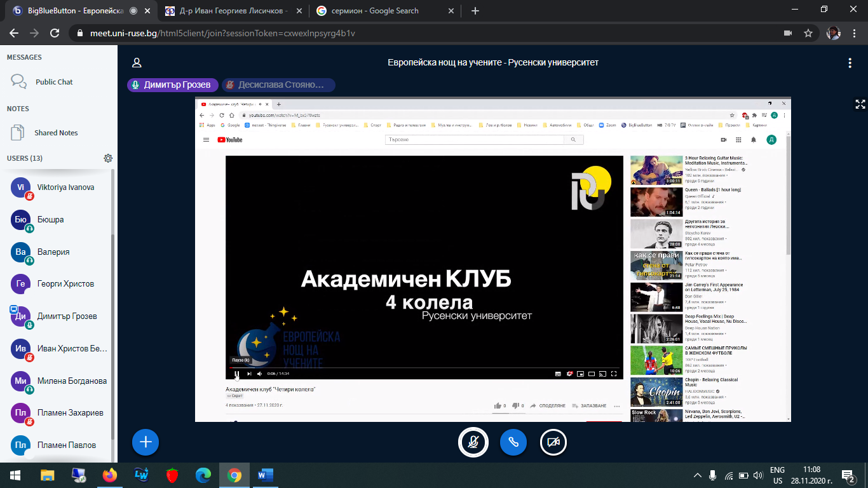Viewport: 868px width, 488px height.
Task: Open Public Chat in messages panel
Action: click(53, 82)
